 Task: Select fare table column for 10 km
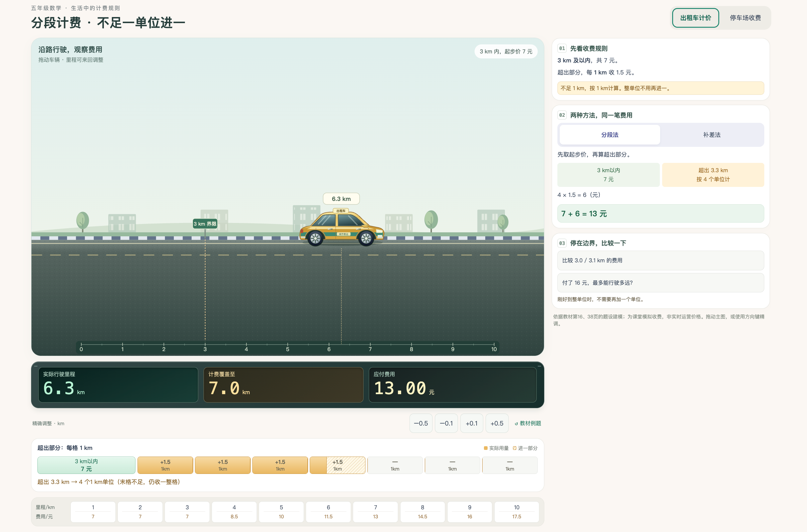(x=517, y=512)
